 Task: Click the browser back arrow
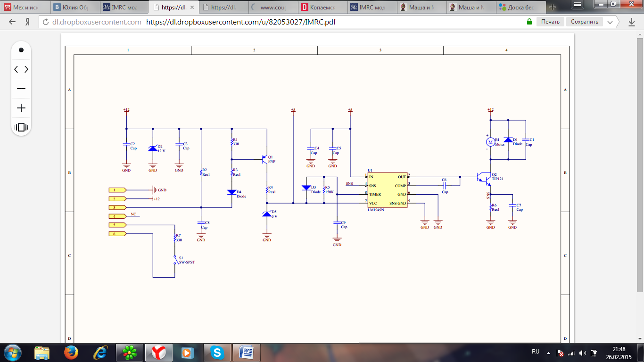click(12, 22)
